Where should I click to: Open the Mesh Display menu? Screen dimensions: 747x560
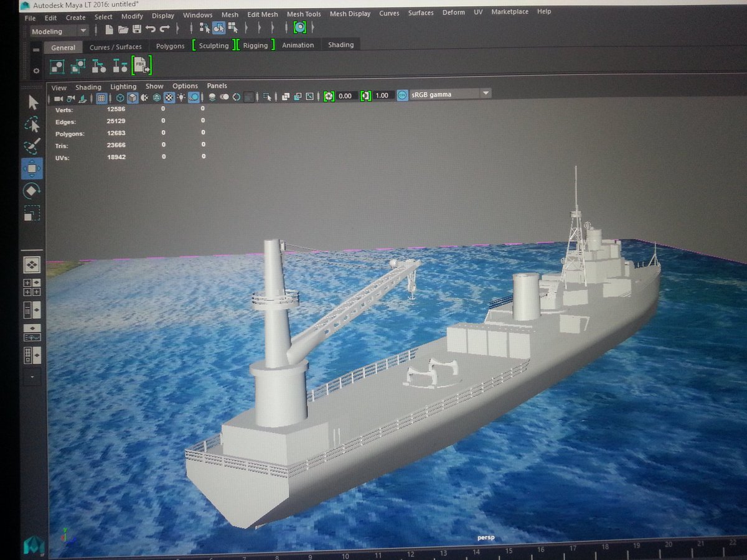(x=350, y=14)
